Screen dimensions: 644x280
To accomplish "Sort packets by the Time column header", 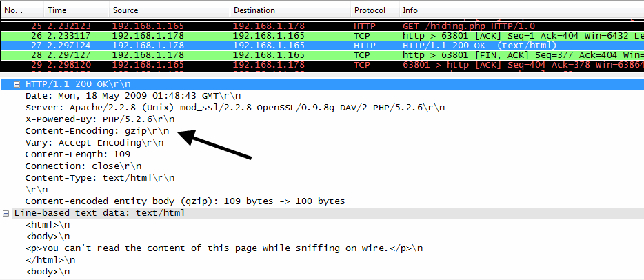I will coord(77,10).
